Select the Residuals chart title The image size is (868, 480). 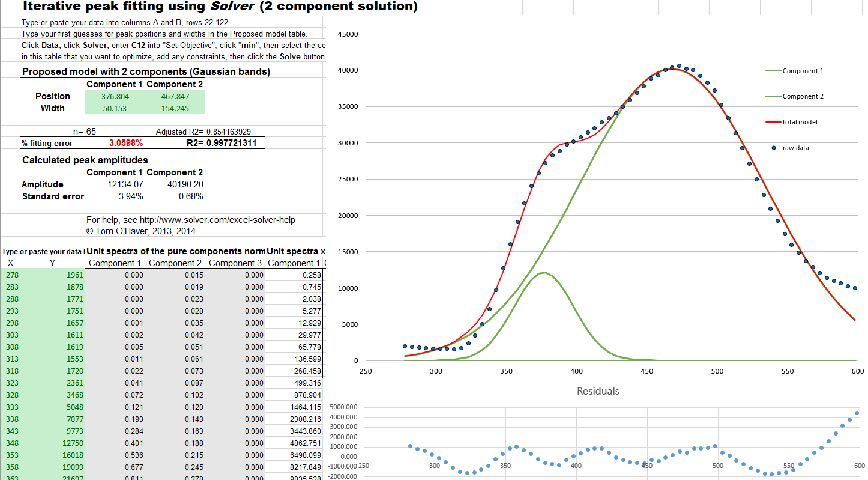597,391
